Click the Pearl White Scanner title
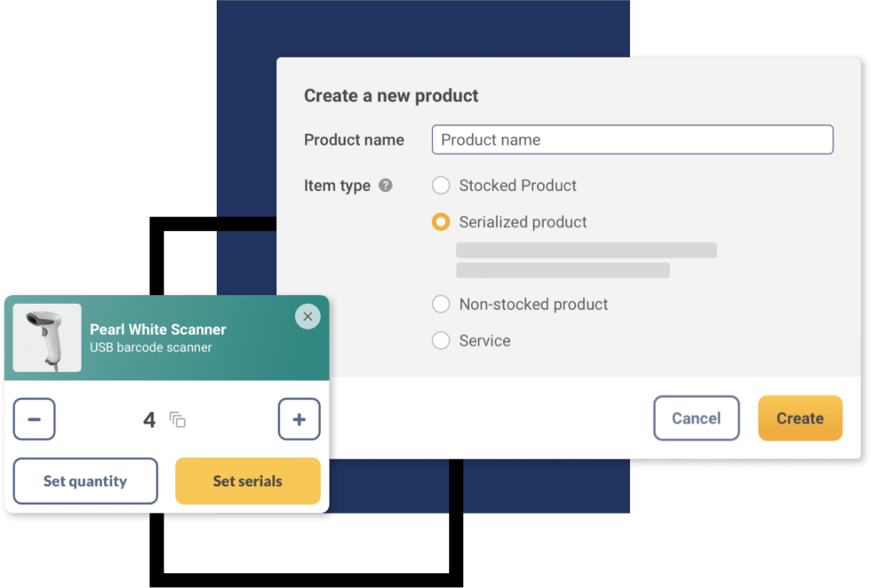 click(x=158, y=330)
